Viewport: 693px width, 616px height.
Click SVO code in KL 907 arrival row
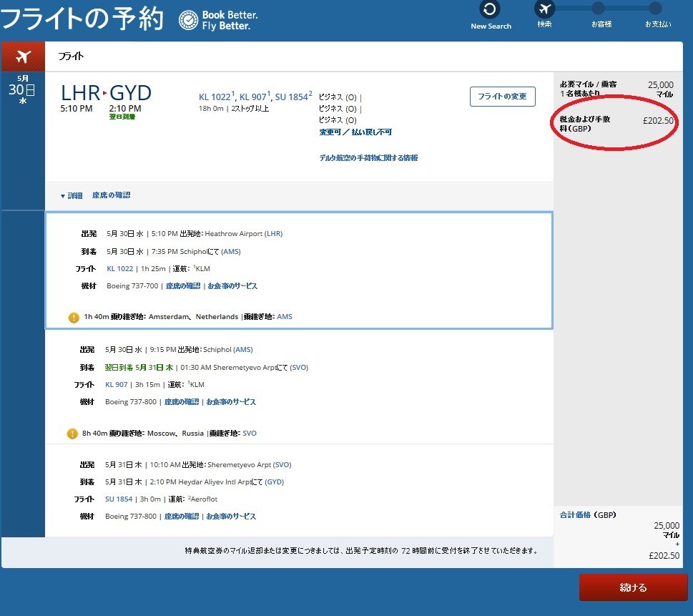tap(299, 367)
